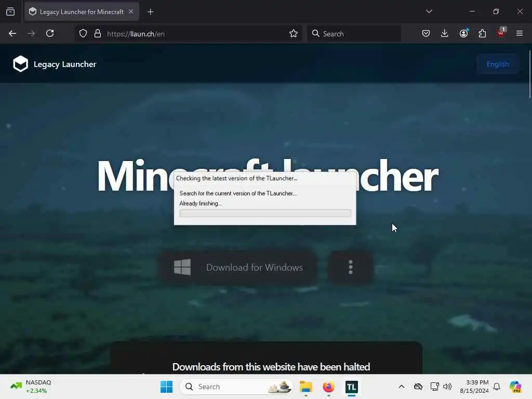The image size is (532, 399).
Task: Open cloud sync tray icon
Action: coord(418,387)
